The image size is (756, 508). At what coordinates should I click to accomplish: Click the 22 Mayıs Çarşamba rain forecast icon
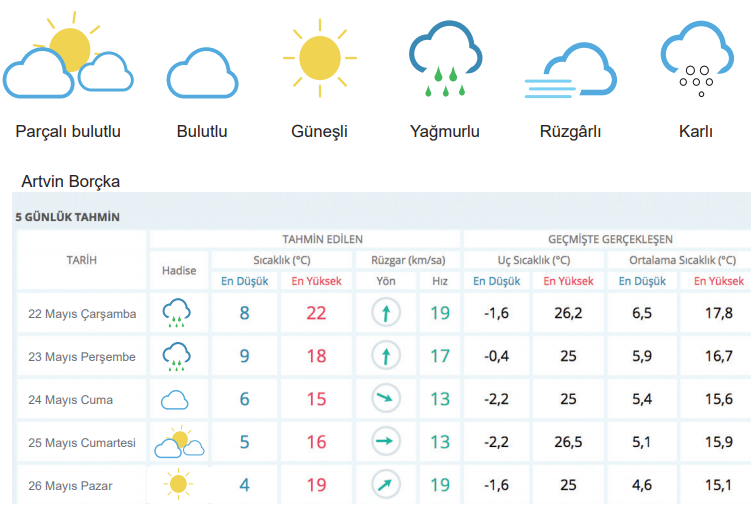177,314
